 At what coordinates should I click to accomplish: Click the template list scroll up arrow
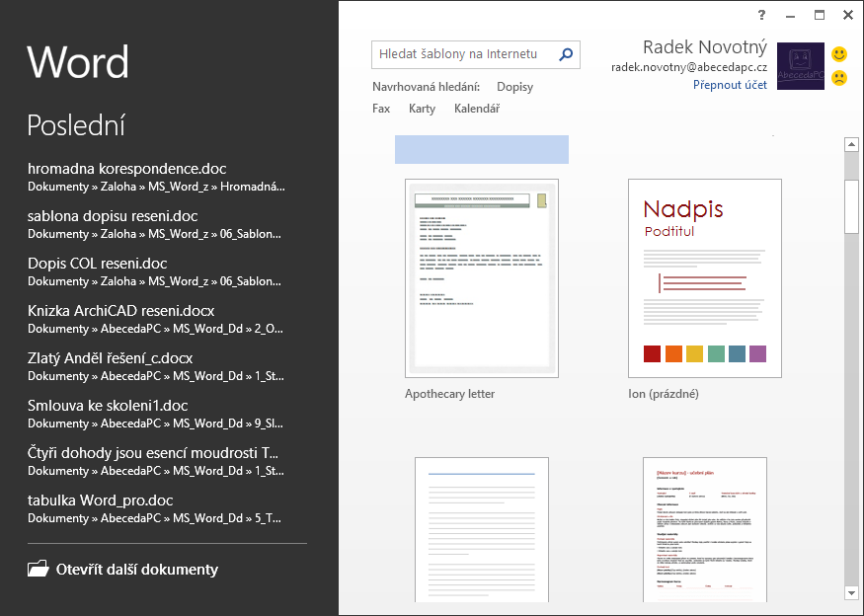point(851,144)
